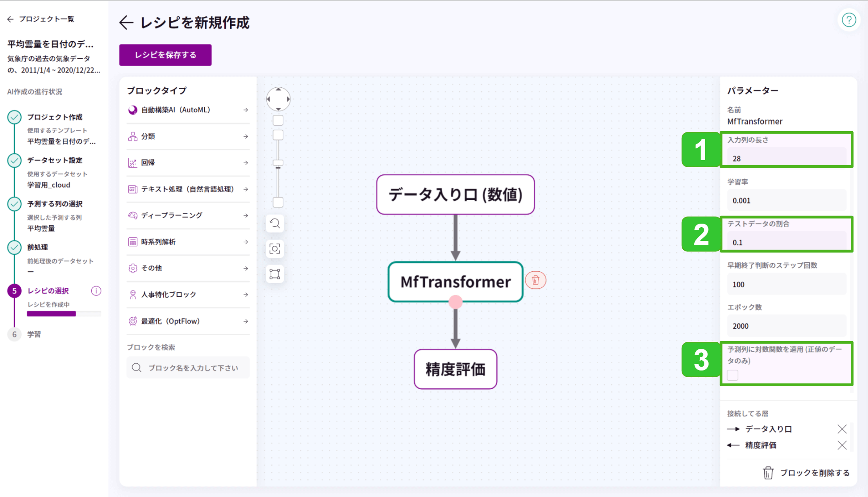Expand 自動構築AI (AutoML) category arrow
This screenshot has width=868, height=497.
pos(246,110)
